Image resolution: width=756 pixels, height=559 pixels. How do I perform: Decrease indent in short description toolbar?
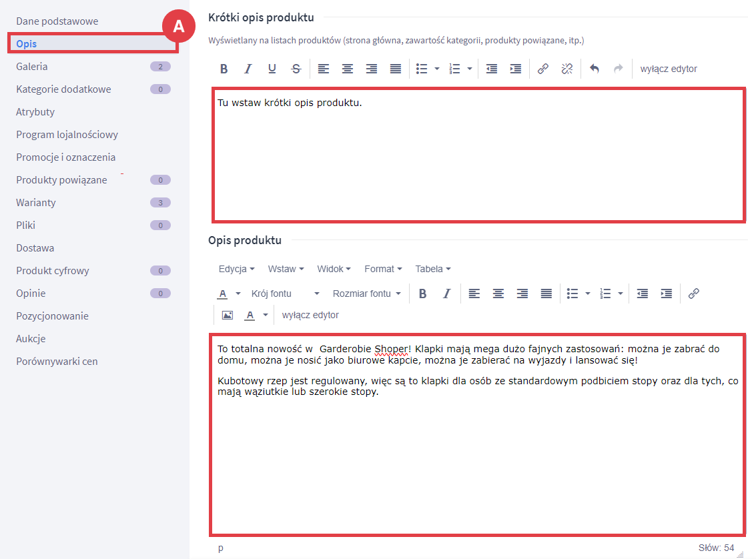[x=492, y=69]
